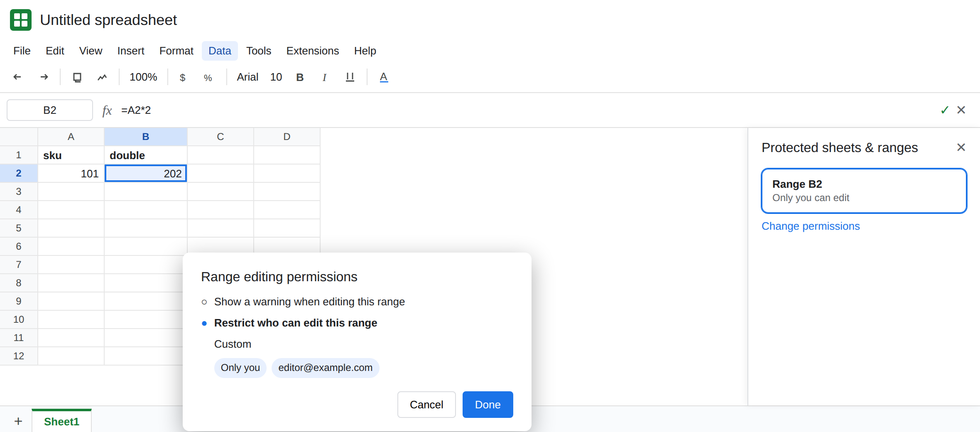This screenshot has height=432, width=980.
Task: Click the fx function icon
Action: (x=107, y=110)
